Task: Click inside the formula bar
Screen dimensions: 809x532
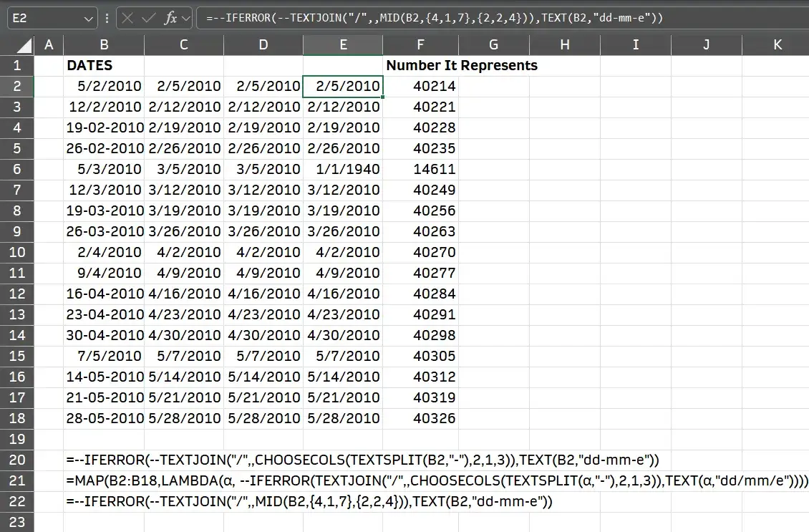Action: click(x=430, y=17)
